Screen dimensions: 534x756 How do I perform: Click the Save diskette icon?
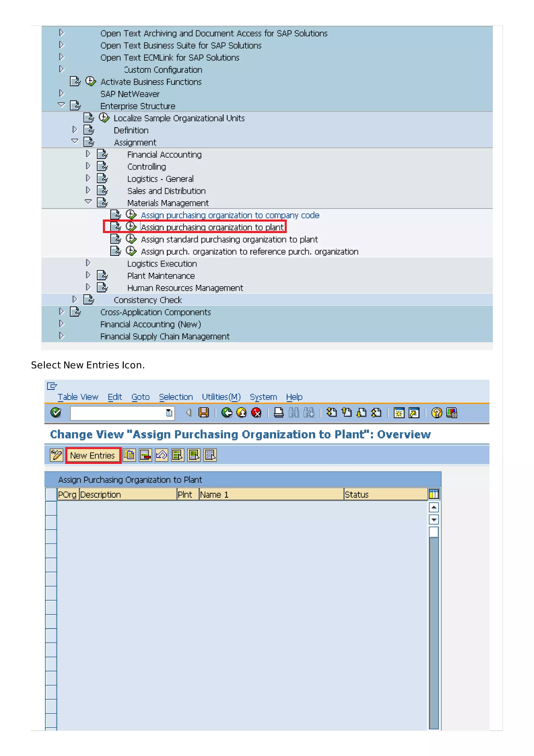204,413
